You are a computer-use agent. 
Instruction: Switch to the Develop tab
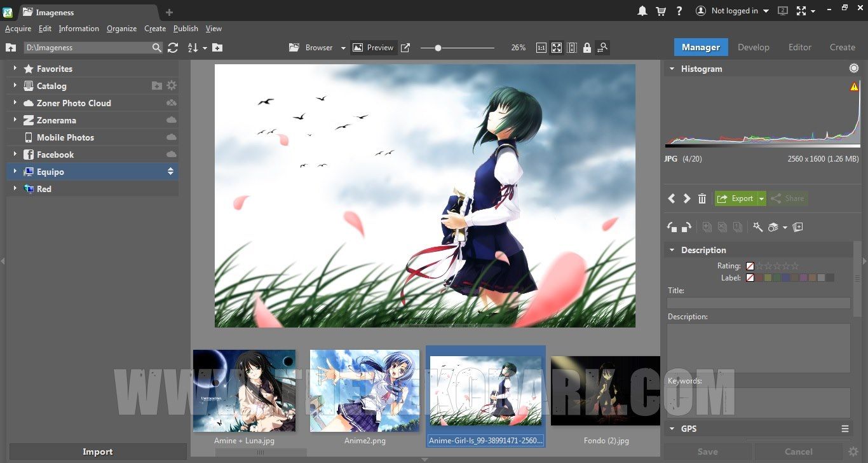[754, 47]
